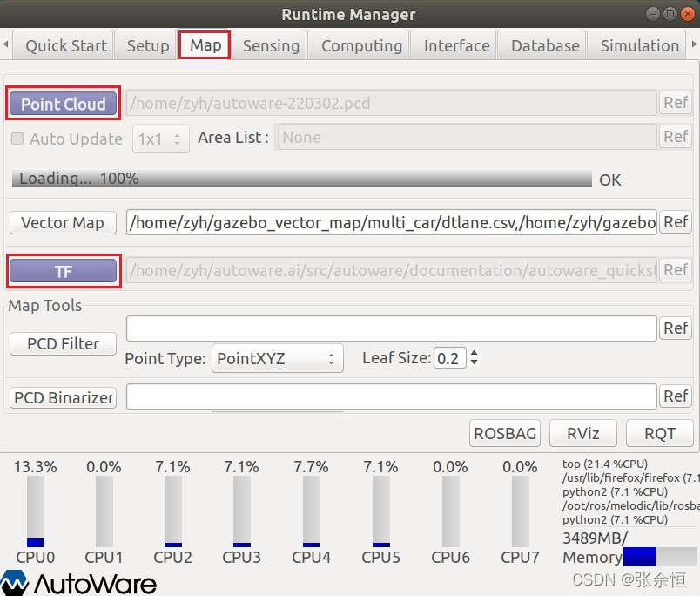Click the AutoWare logo

coord(78,582)
